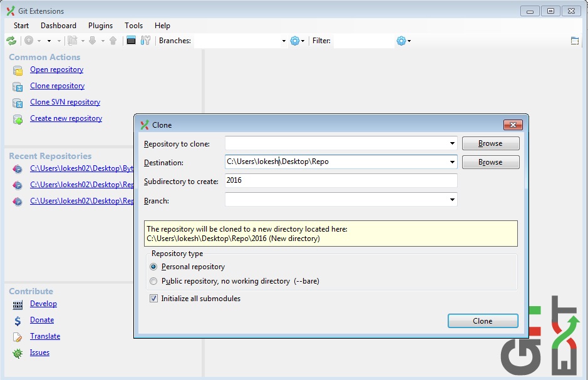Click the icon beside Clone repository
588x380 pixels.
18,86
